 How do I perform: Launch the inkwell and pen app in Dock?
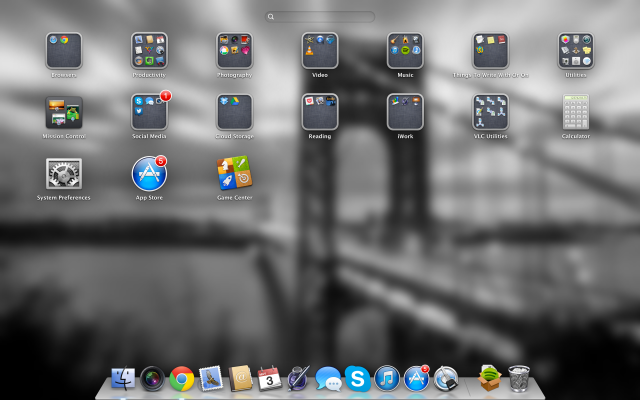click(x=299, y=378)
